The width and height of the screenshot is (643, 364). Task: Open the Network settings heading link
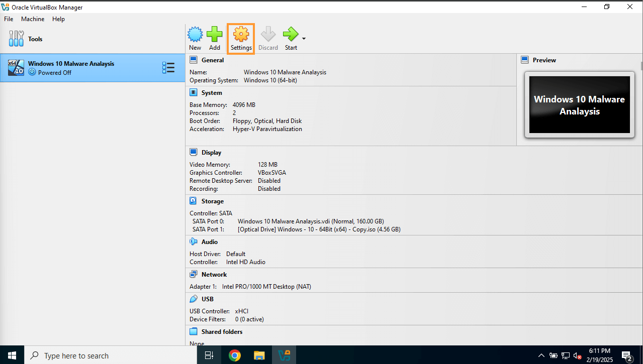[214, 275]
